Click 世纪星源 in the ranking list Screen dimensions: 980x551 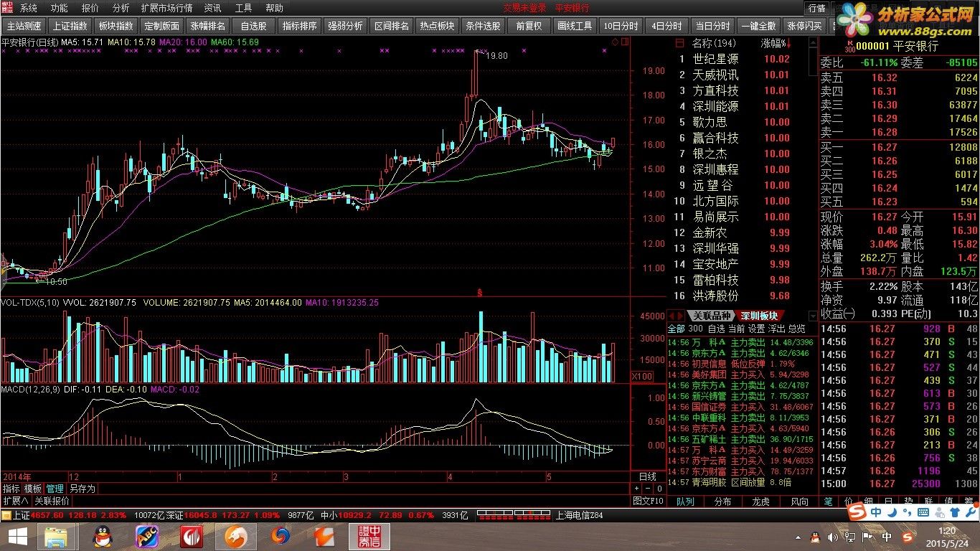715,59
